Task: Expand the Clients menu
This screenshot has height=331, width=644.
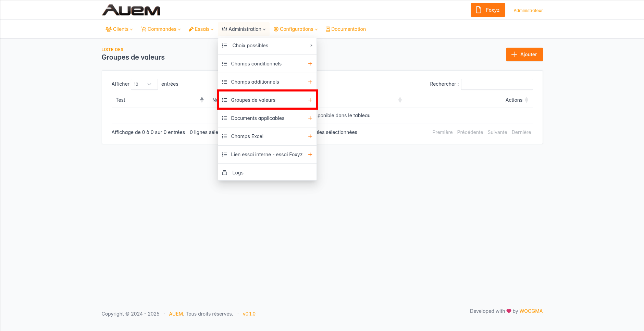Action: tap(119, 29)
